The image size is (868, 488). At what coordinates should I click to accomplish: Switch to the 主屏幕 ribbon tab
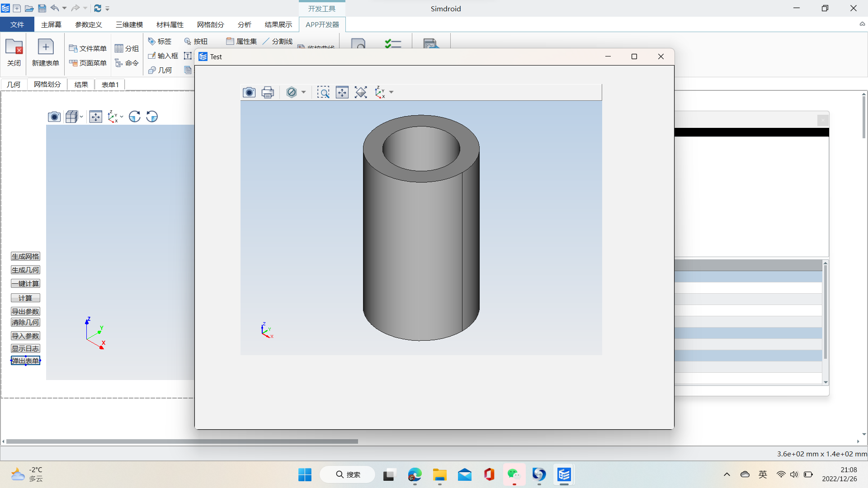(51, 24)
